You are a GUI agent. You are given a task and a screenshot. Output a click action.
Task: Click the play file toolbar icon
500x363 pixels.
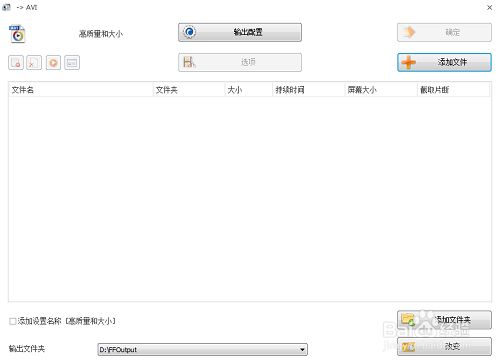pyautogui.click(x=53, y=63)
